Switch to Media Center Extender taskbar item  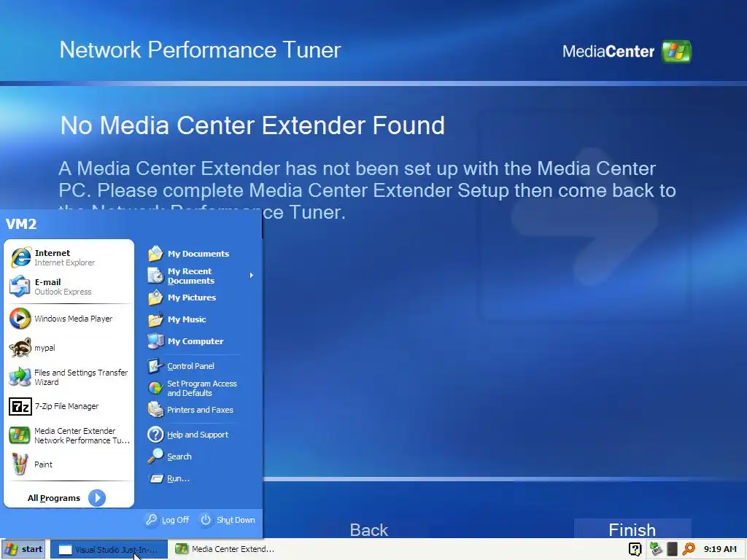coord(225,549)
